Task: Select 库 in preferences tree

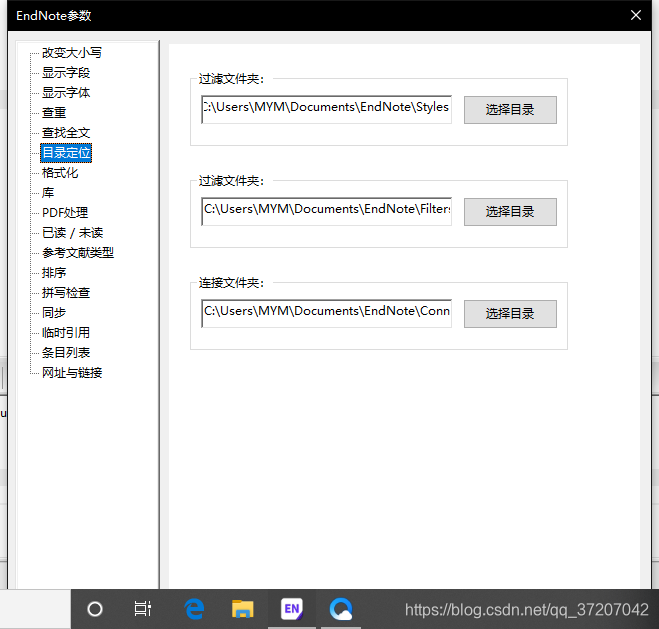Action: click(x=48, y=193)
